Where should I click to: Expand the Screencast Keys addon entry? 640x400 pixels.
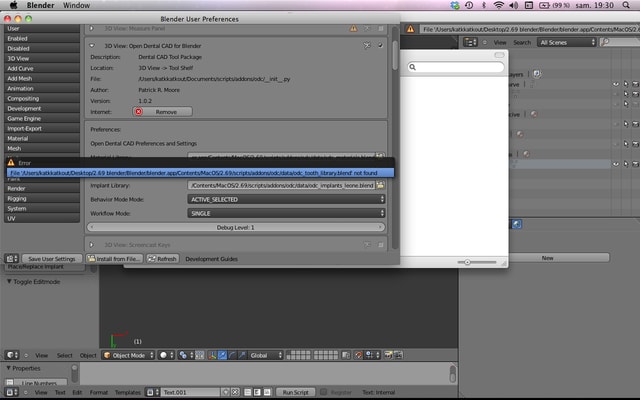pyautogui.click(x=92, y=244)
